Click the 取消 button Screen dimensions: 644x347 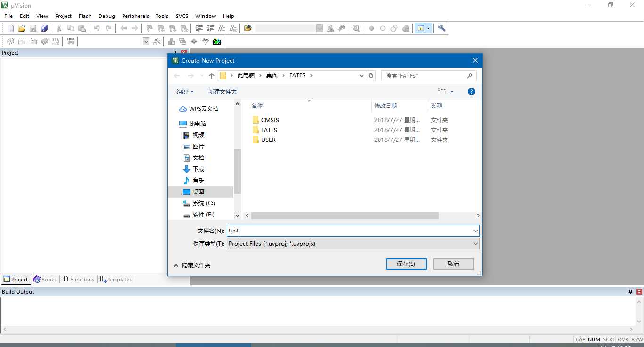(454, 264)
